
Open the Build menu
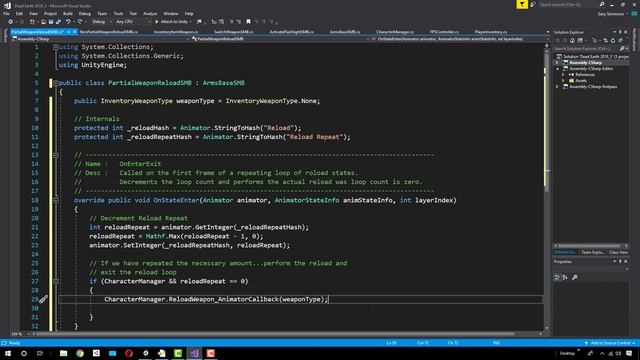(68, 13)
